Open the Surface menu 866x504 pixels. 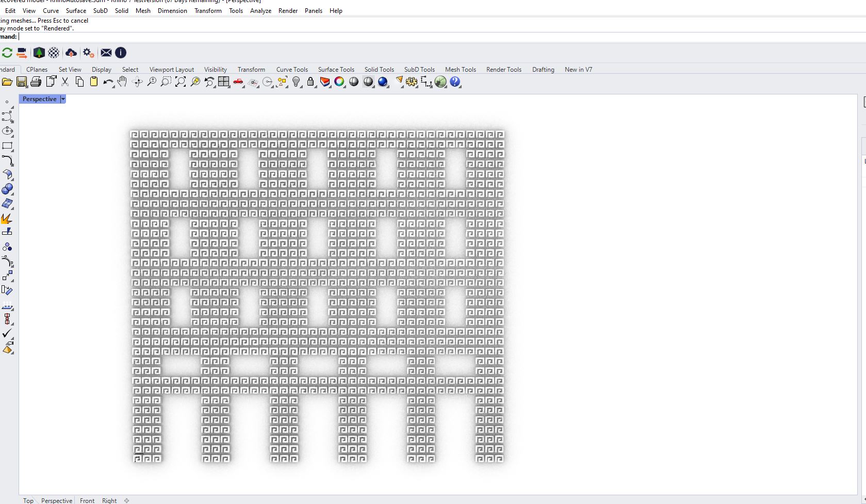tap(76, 11)
